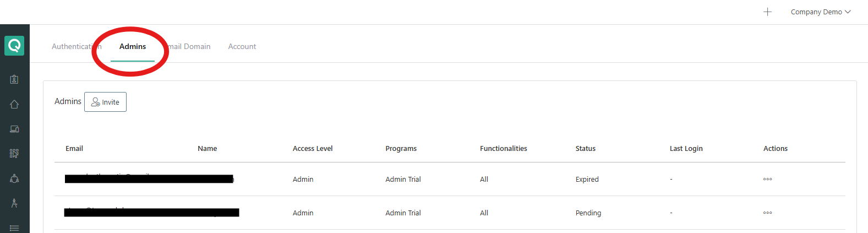Click the compass drafting sidebar icon
The width and height of the screenshot is (868, 233).
(x=14, y=203)
